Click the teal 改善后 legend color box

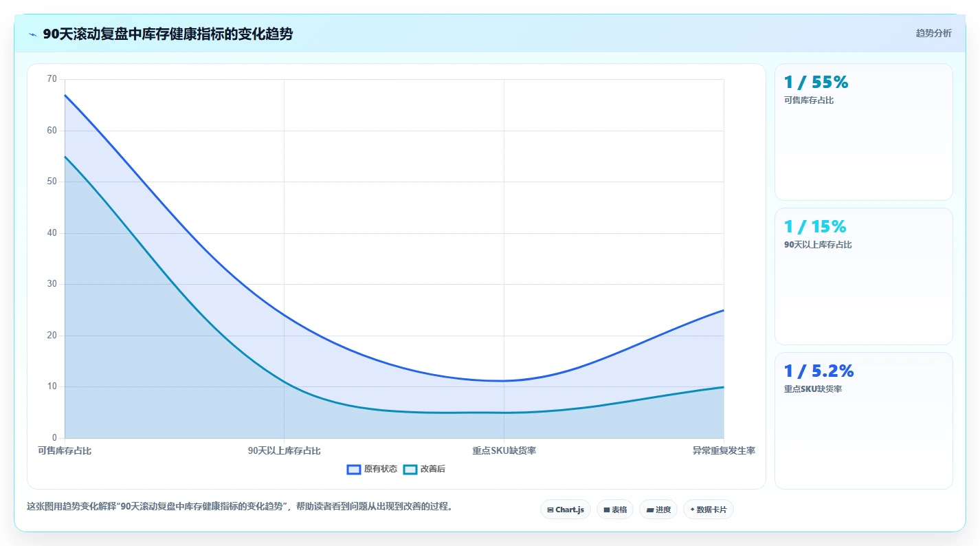[410, 469]
